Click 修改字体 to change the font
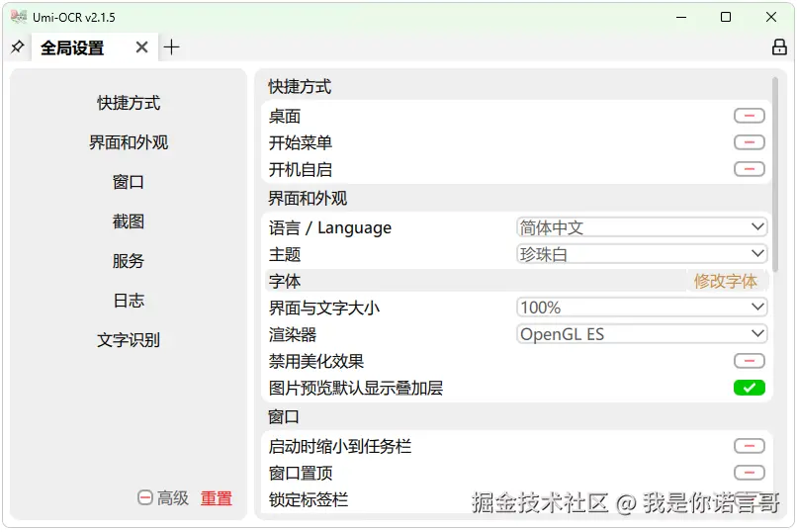This screenshot has height=532, width=797. (x=726, y=281)
